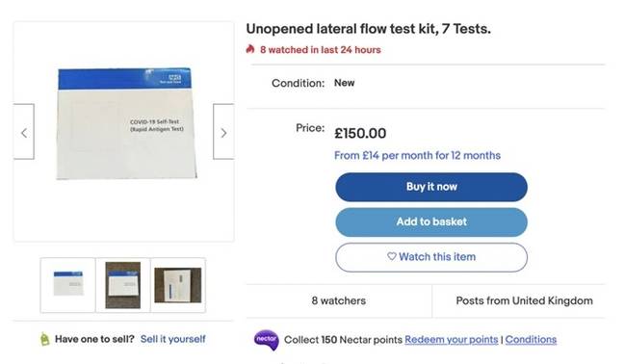Click the 8 watchers cell
624x364 pixels.
coord(339,300)
